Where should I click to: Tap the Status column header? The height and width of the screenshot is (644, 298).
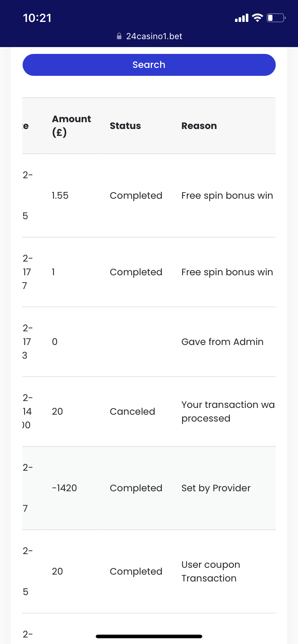[x=125, y=126]
